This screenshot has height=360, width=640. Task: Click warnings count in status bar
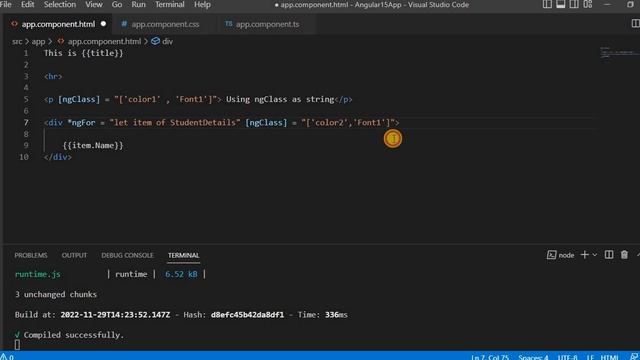point(7,356)
